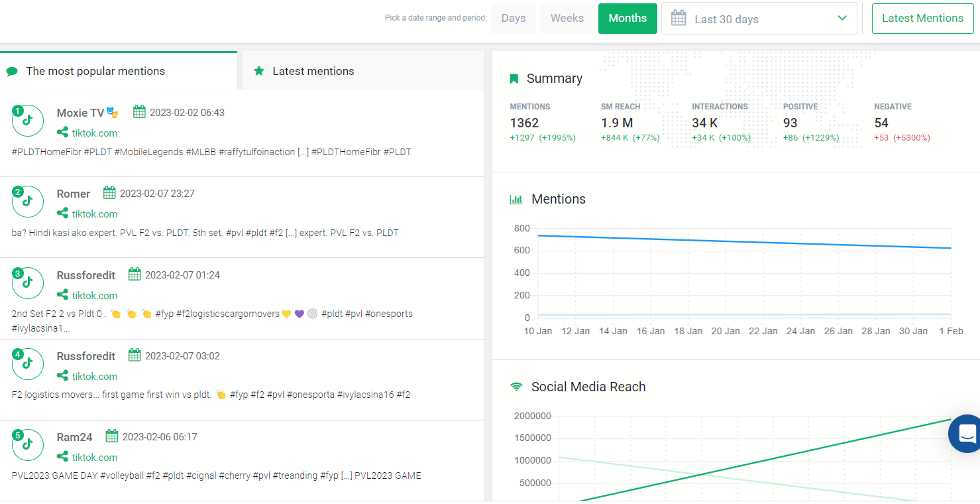This screenshot has width=980, height=504.
Task: Click the Latest Mentions button
Action: click(922, 19)
